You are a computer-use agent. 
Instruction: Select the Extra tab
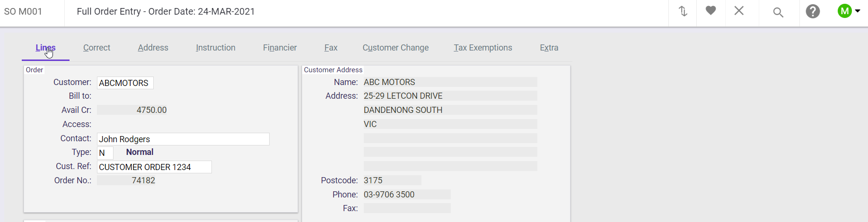pyautogui.click(x=549, y=48)
